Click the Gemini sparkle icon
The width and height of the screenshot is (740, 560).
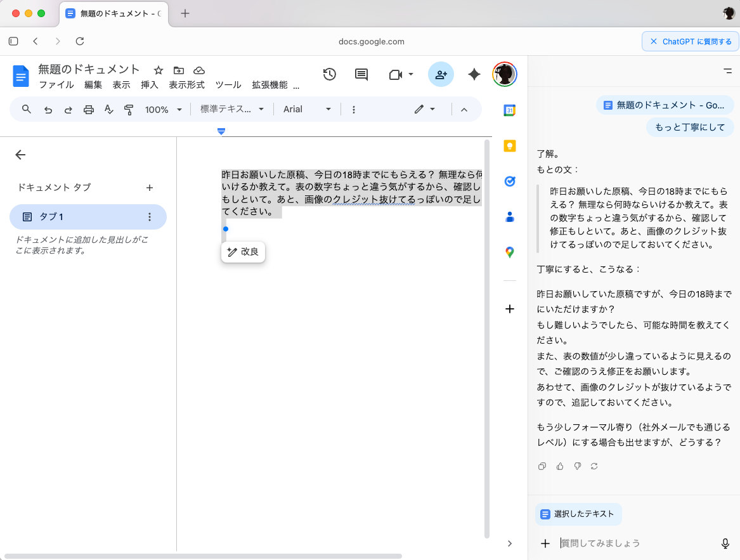pyautogui.click(x=474, y=74)
